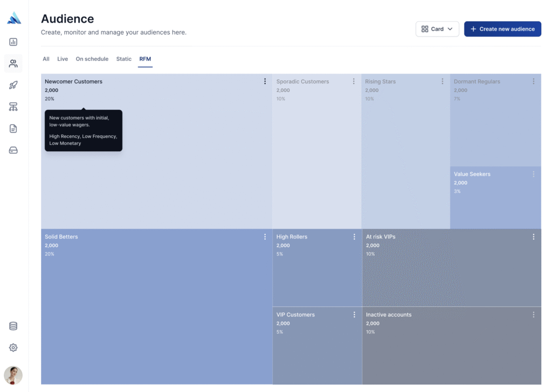
Task: Open the Audience people icon in sidebar
Action: (x=13, y=64)
